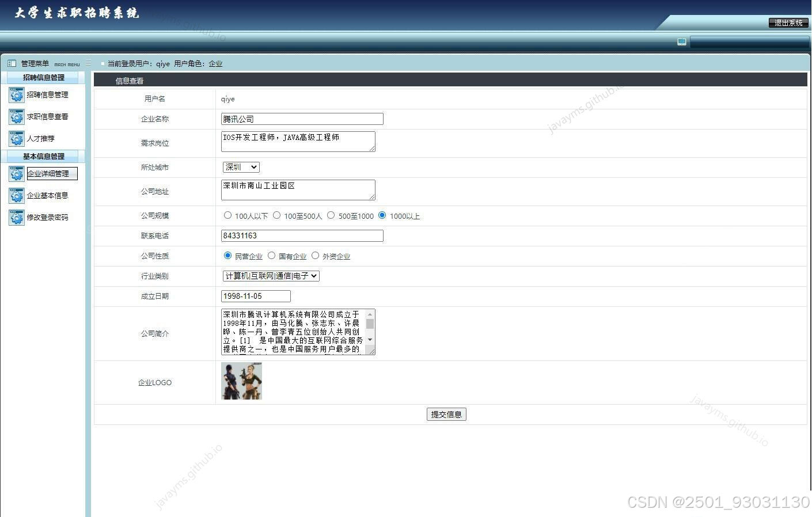Click the gear icon beside 人才推荐

17,138
